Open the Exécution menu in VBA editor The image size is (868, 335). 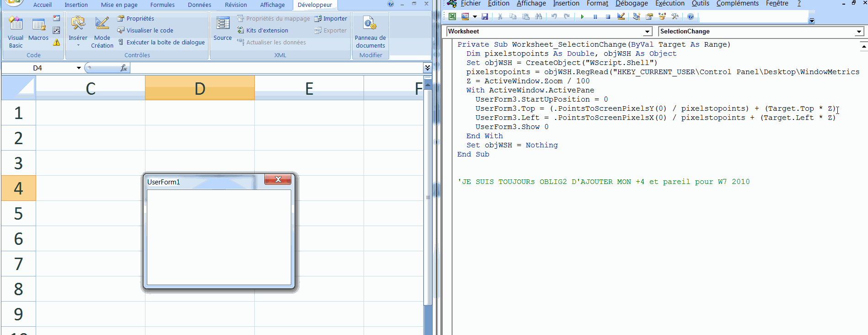point(670,4)
